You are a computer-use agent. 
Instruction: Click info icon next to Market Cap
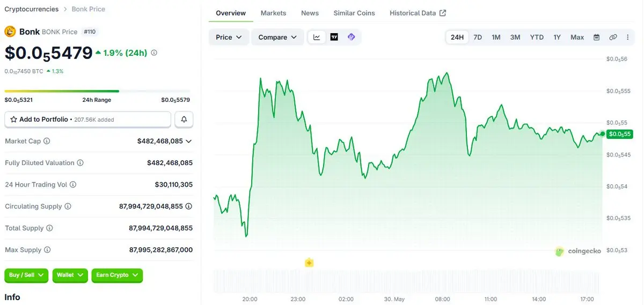point(47,141)
